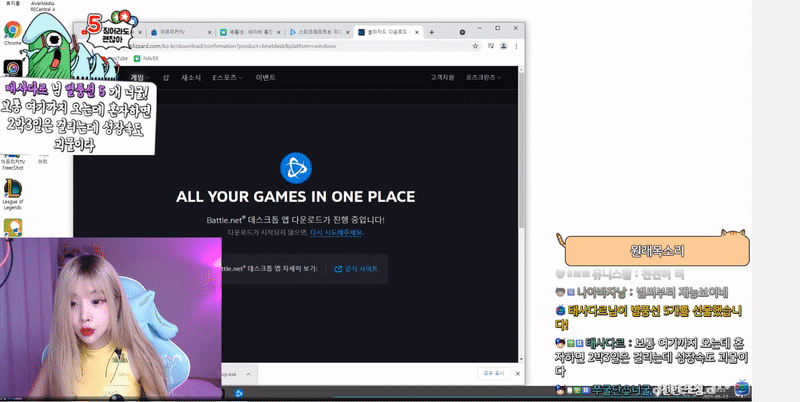Viewport: 800px width, 402px height.
Task: Open the Battle.net app in taskbar
Action: coord(238,393)
